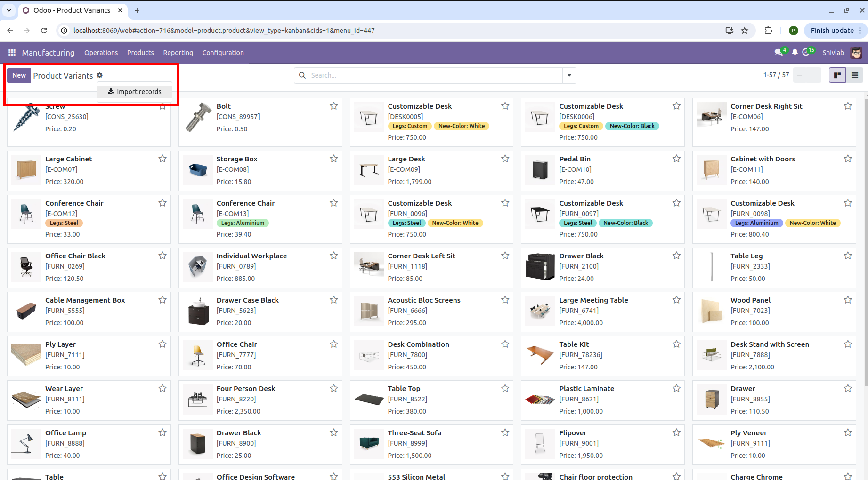Bookmark this page with the star icon
868x480 pixels.
[x=745, y=31]
